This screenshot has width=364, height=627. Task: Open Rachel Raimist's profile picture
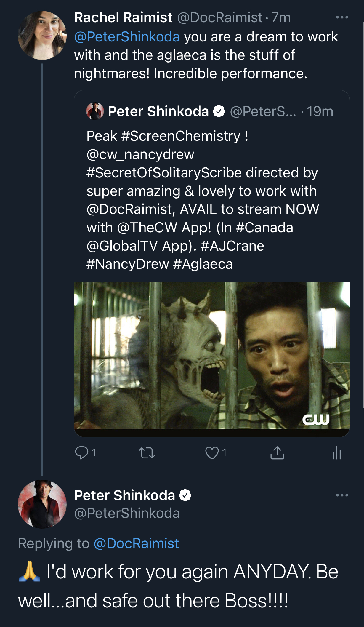click(x=42, y=36)
